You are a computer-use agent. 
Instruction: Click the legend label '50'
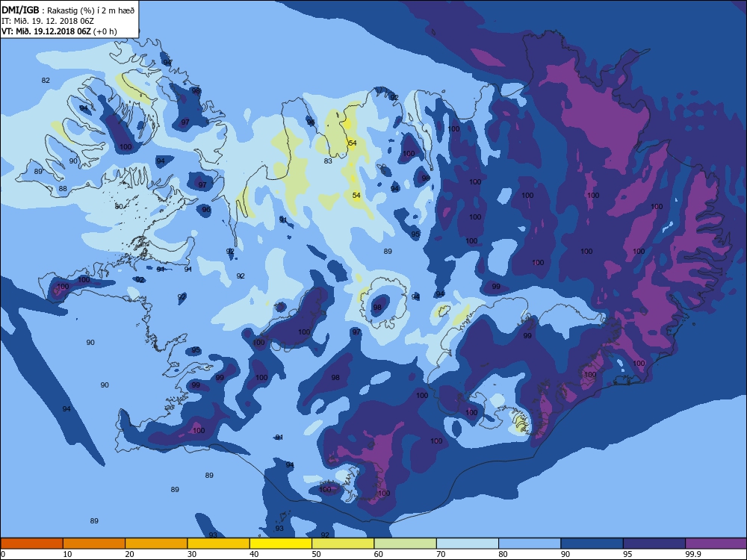click(316, 554)
